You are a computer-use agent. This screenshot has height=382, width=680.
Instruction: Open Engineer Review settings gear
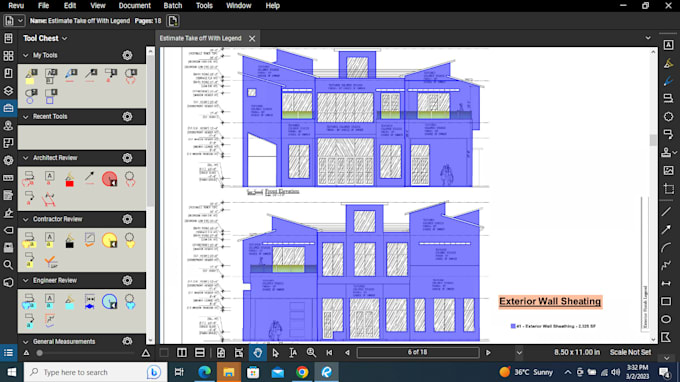point(127,281)
